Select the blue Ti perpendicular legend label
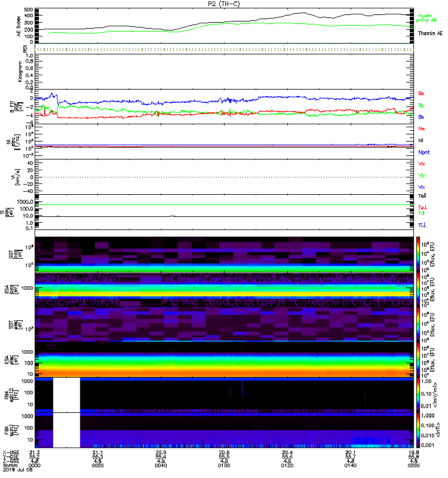This screenshot has width=448, height=478. [x=422, y=225]
